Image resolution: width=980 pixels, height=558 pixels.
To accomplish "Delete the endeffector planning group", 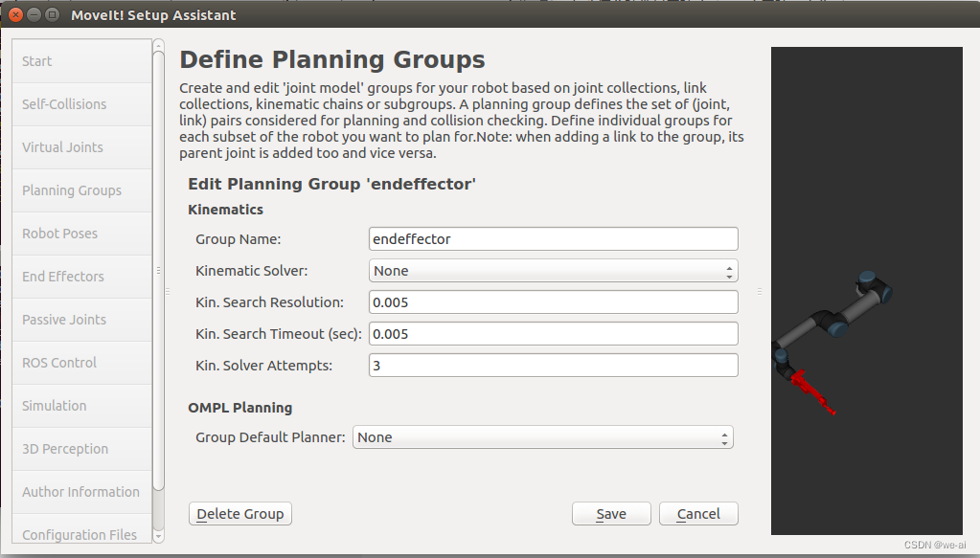I will coord(240,514).
